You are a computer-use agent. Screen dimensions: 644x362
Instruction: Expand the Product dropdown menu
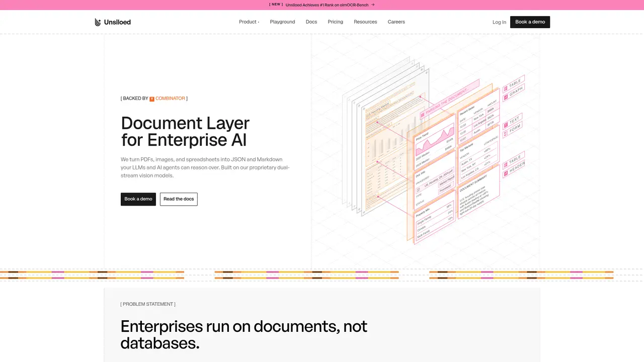(x=249, y=22)
